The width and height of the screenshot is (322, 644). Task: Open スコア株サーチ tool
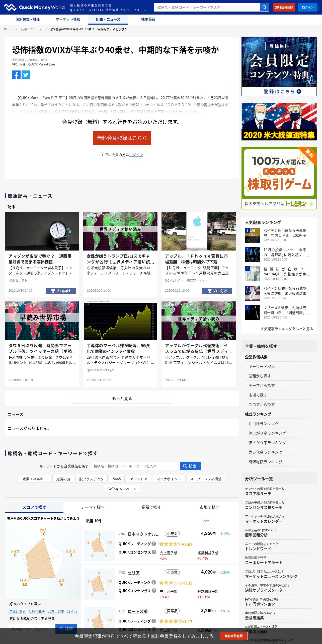click(279, 491)
